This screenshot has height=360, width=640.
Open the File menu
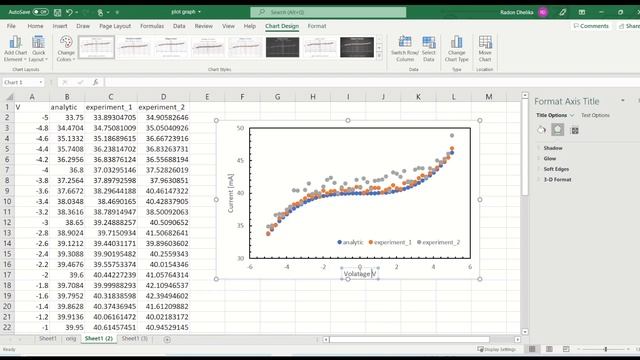pyautogui.click(x=11, y=26)
